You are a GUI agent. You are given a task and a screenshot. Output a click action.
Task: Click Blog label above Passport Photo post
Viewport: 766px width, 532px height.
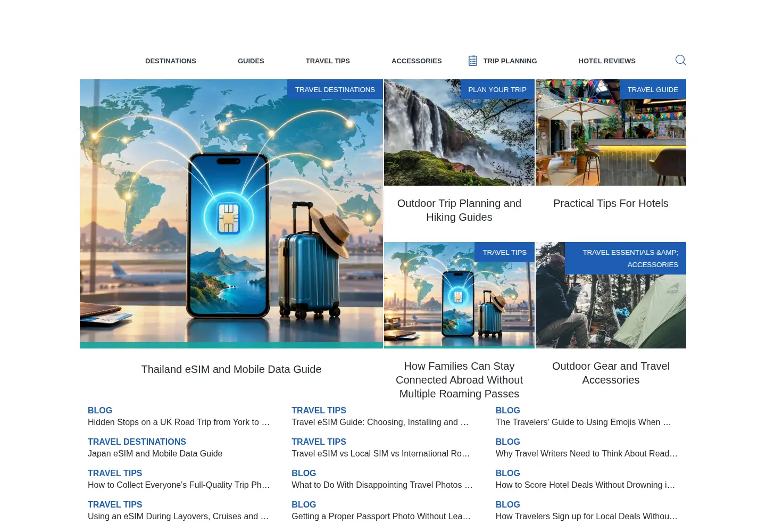click(304, 504)
